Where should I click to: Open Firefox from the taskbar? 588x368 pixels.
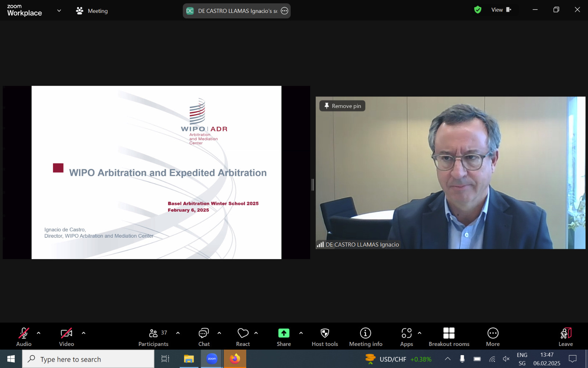[x=235, y=359]
